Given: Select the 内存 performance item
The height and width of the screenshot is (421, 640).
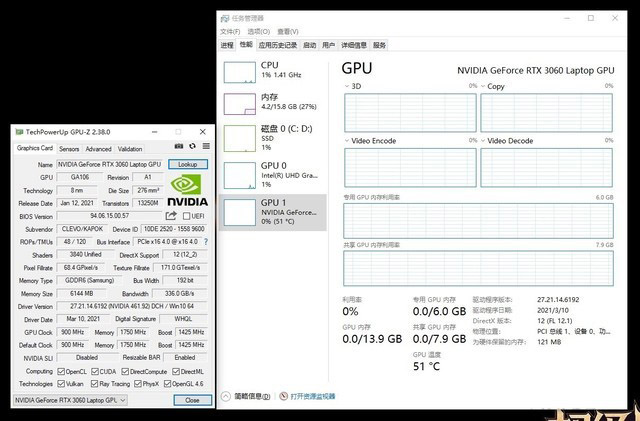Looking at the screenshot, I should pyautogui.click(x=273, y=104).
